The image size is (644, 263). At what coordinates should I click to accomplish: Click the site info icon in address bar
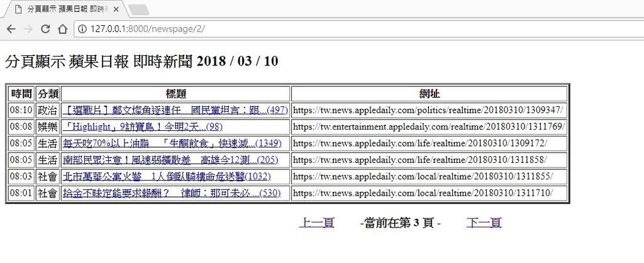click(82, 29)
